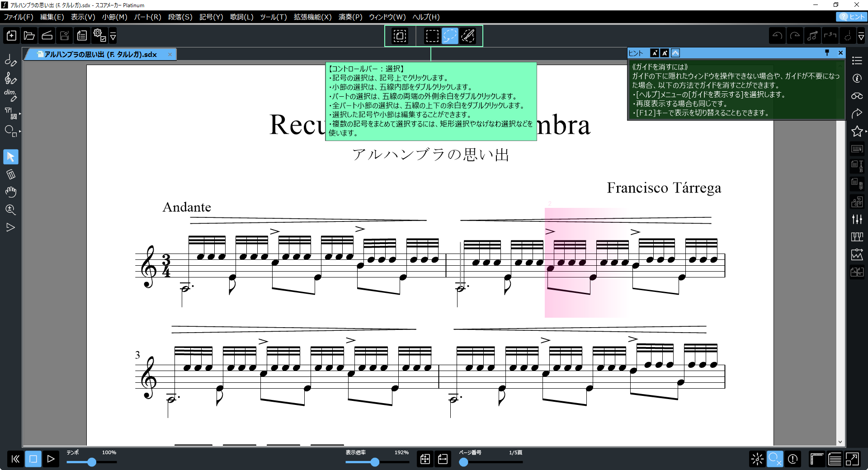
Task: Open the Edit (編集) menu
Action: (x=52, y=17)
